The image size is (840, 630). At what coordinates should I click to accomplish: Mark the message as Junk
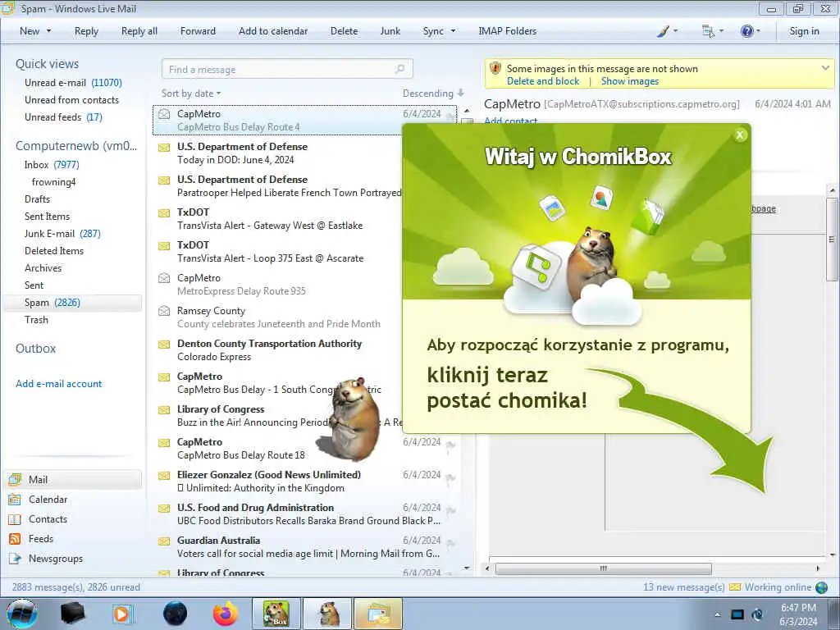pos(390,31)
